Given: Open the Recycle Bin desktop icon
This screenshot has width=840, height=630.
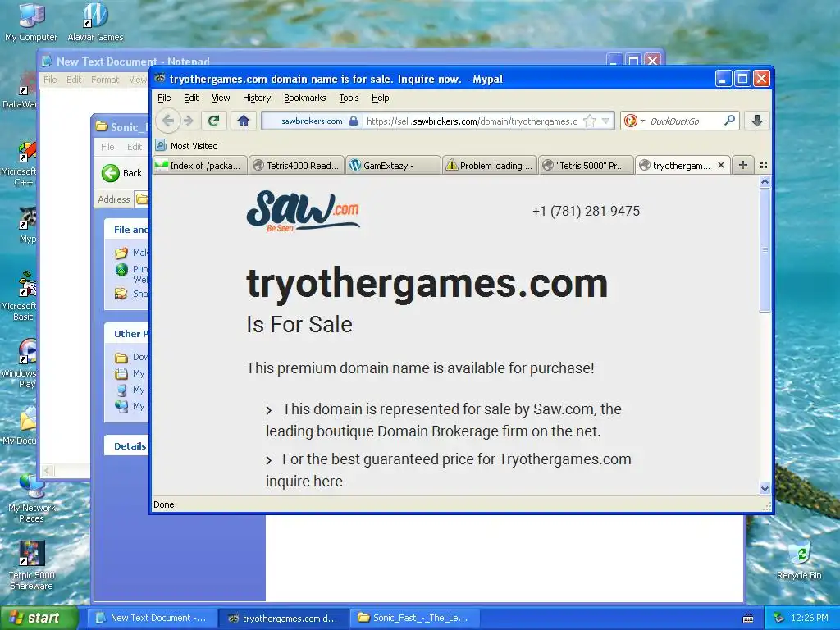Looking at the screenshot, I should [799, 559].
